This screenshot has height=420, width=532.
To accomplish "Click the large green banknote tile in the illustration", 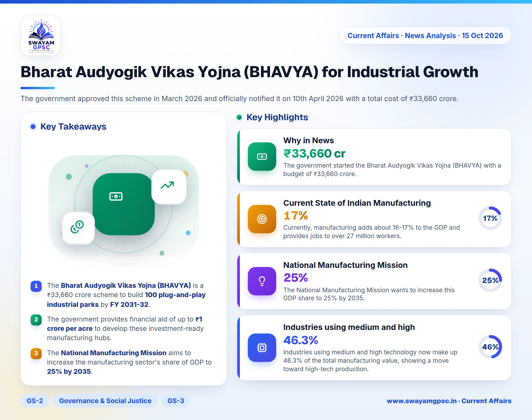I will coord(124,204).
